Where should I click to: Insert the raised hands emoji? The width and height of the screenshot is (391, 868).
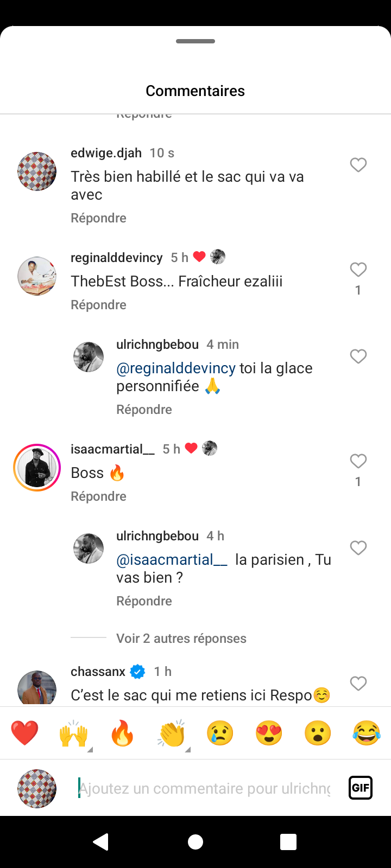click(73, 733)
